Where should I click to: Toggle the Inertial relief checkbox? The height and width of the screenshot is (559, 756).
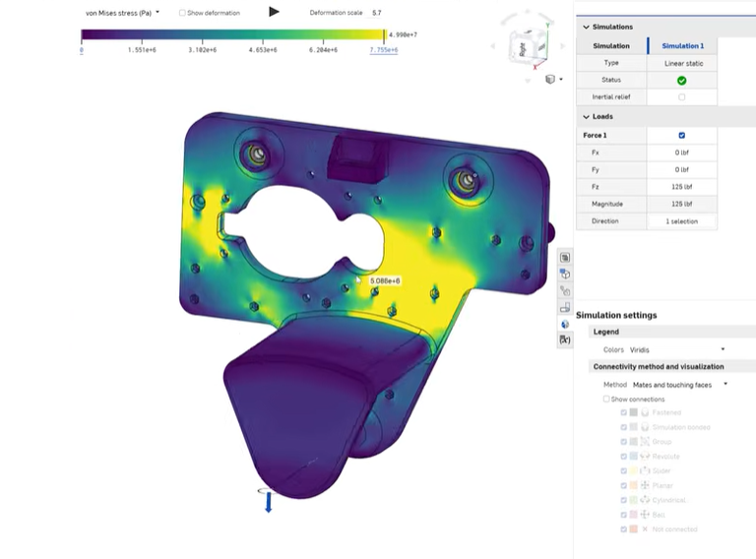point(681,97)
